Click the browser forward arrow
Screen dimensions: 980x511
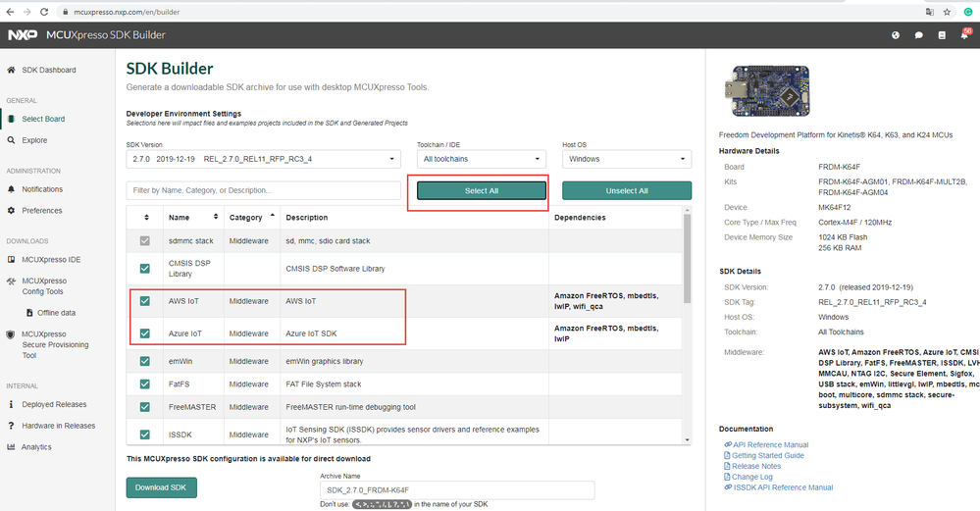(26, 12)
